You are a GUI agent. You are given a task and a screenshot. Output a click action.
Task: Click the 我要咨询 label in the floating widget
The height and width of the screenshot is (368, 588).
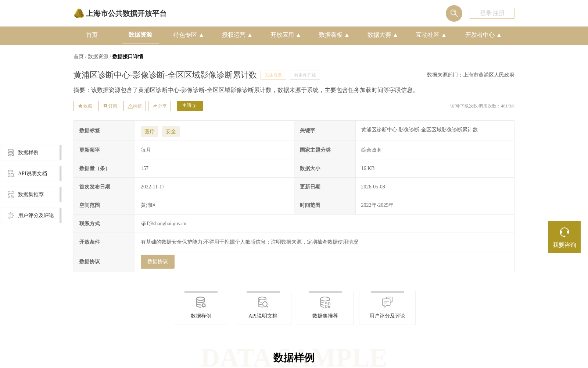(564, 245)
